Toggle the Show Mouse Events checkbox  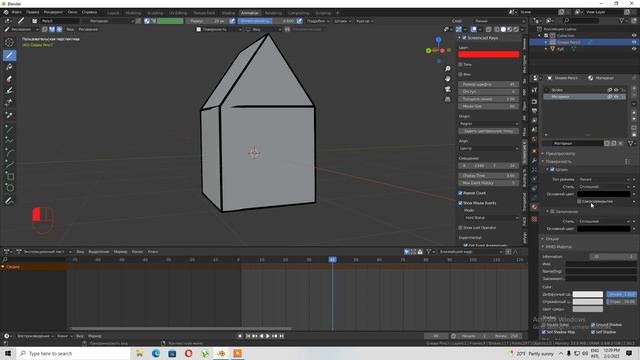click(x=460, y=203)
